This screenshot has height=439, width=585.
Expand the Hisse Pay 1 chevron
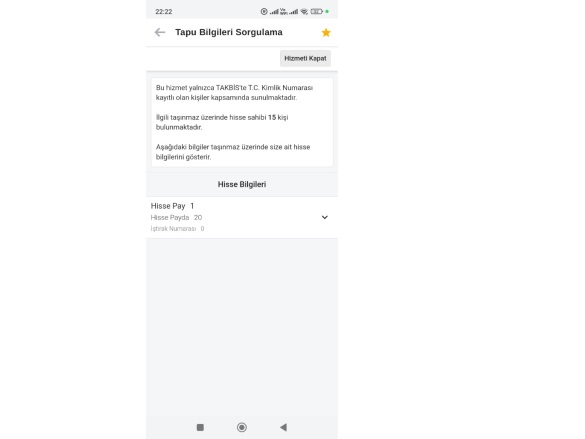pyautogui.click(x=325, y=217)
